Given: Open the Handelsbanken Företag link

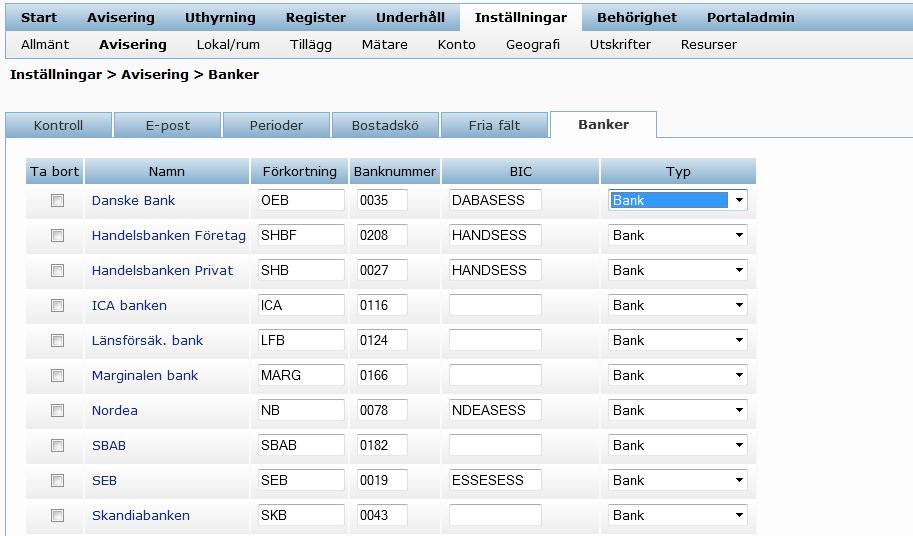Looking at the screenshot, I should tap(169, 235).
